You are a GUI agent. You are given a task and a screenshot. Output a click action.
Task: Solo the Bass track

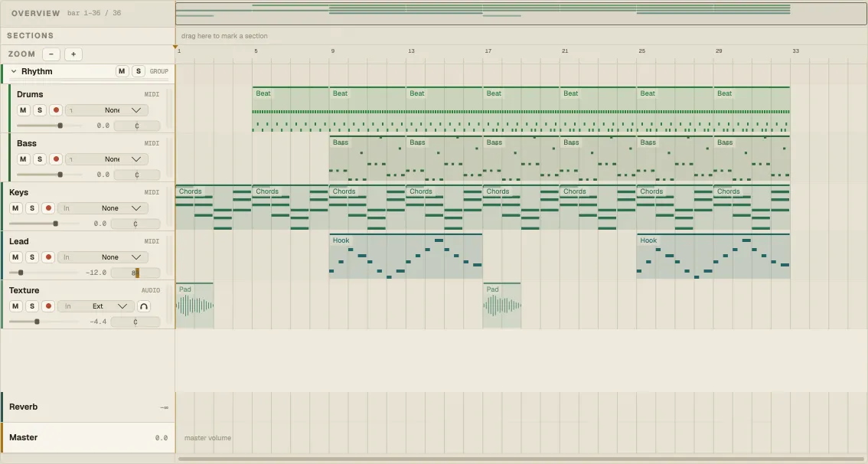[39, 159]
